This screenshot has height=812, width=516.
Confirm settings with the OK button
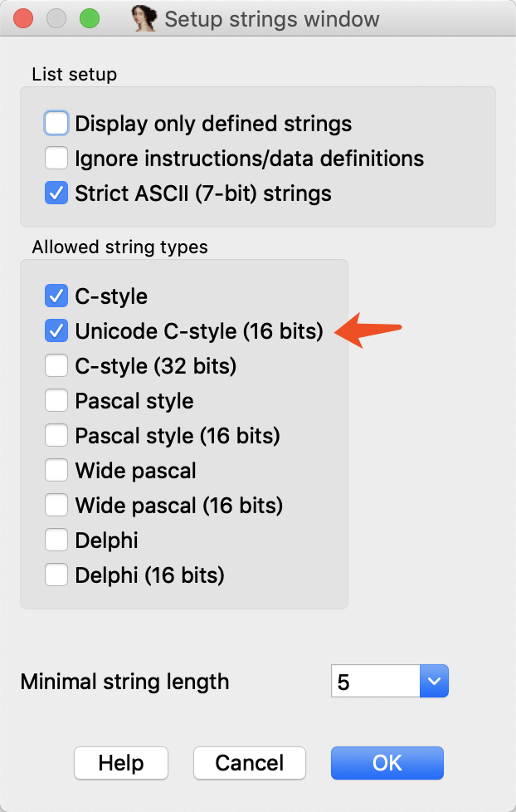pyautogui.click(x=387, y=763)
